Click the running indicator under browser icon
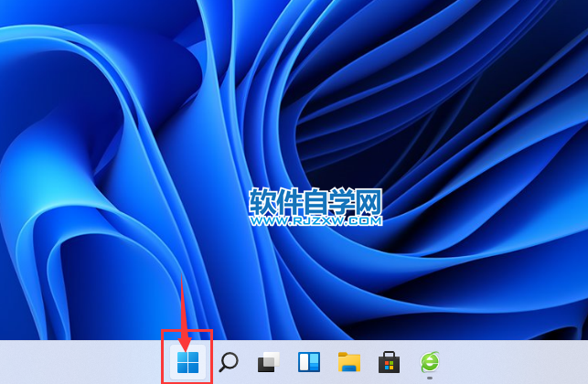This screenshot has width=588, height=384. [x=429, y=377]
